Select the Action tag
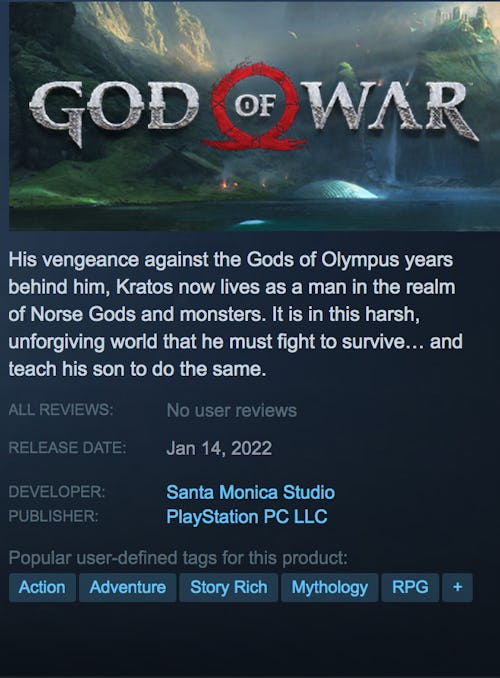The height and width of the screenshot is (678, 500). [x=42, y=587]
